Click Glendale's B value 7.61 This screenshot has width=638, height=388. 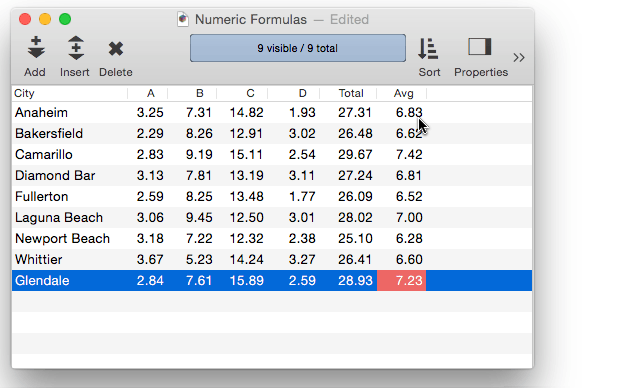pos(199,281)
